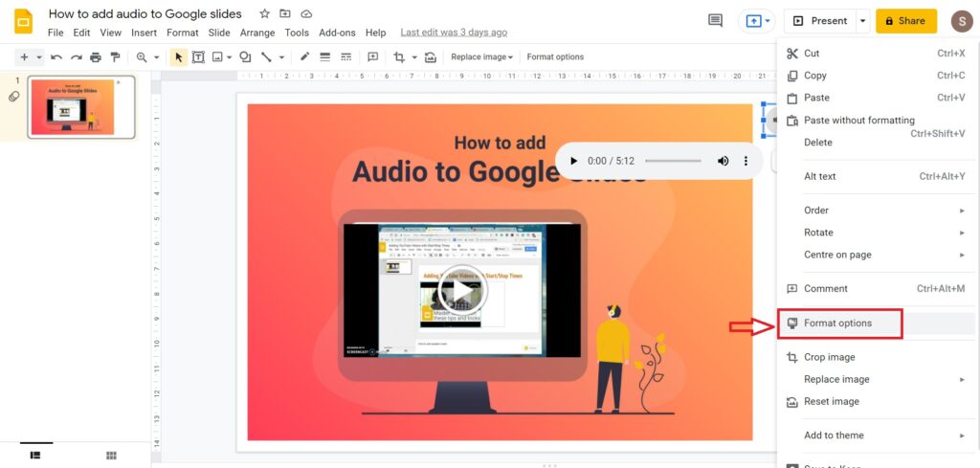Open audio player more options
Screen dimensions: 980x468
point(746,161)
